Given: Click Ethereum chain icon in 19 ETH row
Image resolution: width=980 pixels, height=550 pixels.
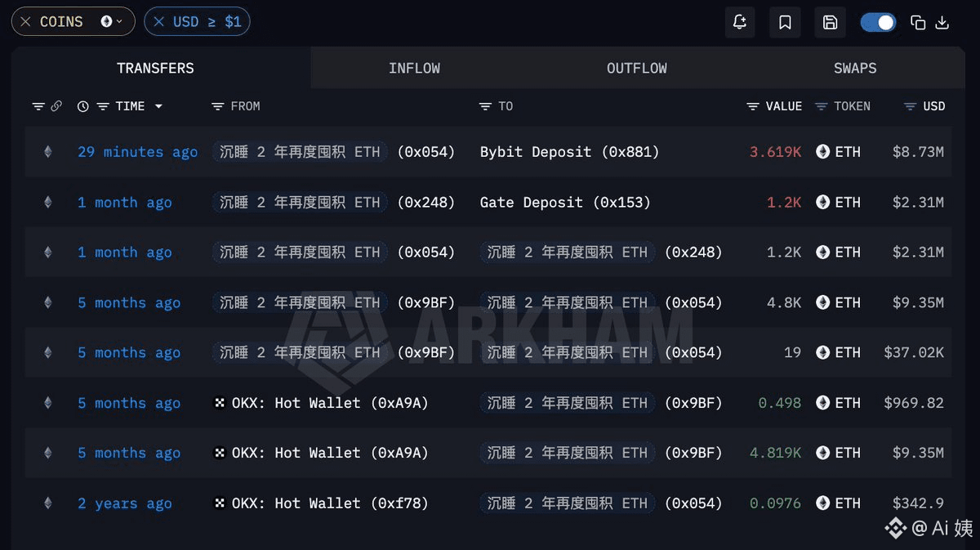Looking at the screenshot, I should coord(47,353).
